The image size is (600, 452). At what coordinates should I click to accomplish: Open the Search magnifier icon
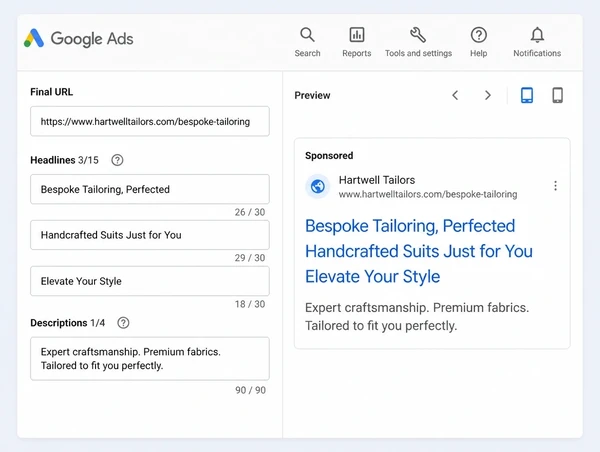307,35
